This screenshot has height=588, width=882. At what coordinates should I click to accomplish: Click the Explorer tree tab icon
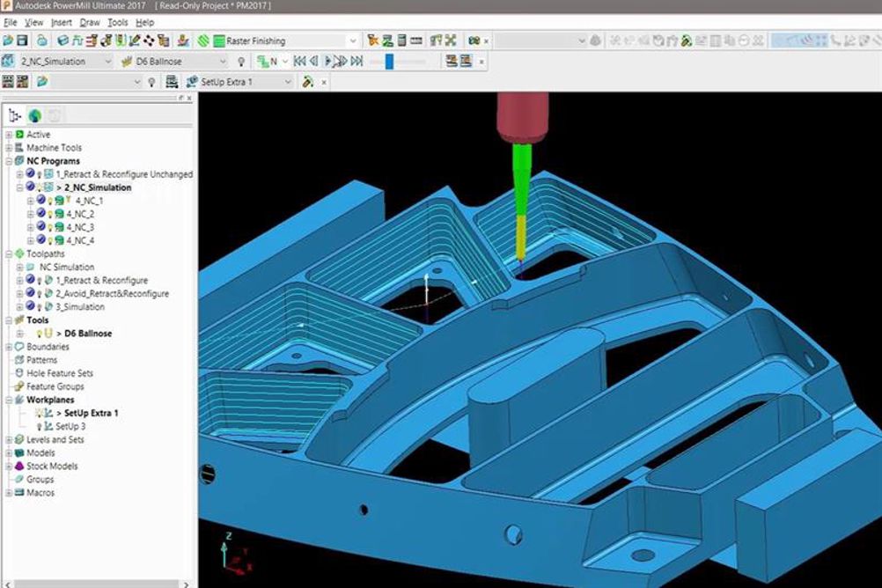tap(15, 116)
